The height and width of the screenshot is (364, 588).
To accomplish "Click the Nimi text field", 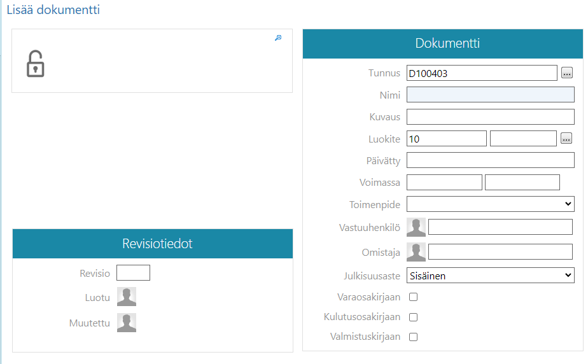I will pyautogui.click(x=490, y=95).
